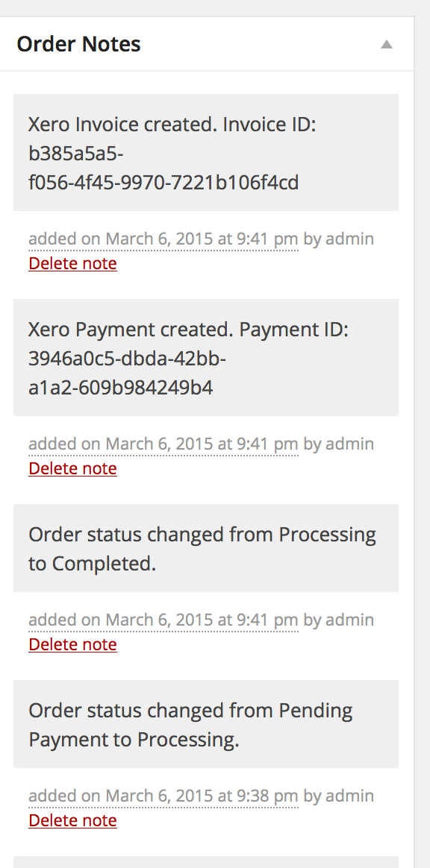Click 'by admin' under the 9:38 pm note
This screenshot has width=430, height=868.
pos(339,796)
